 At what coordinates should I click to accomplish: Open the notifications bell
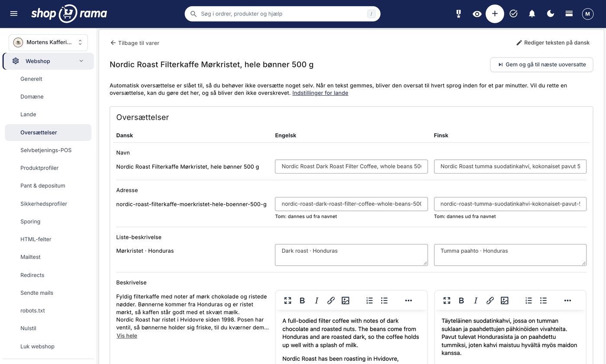(x=532, y=14)
